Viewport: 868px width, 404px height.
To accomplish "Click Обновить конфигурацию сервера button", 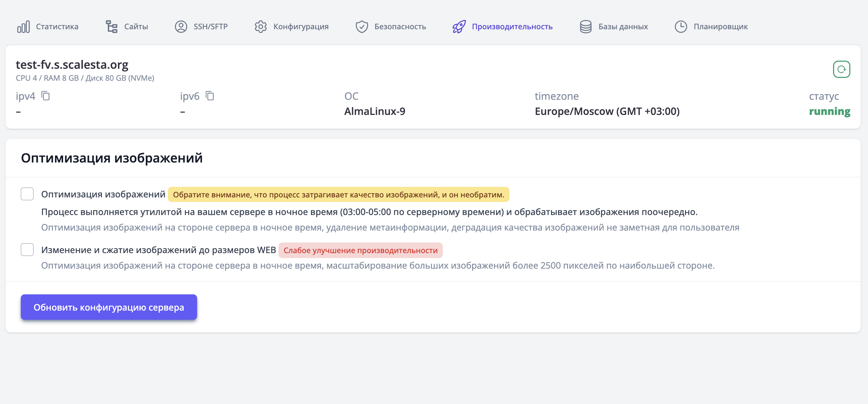I will tap(109, 307).
